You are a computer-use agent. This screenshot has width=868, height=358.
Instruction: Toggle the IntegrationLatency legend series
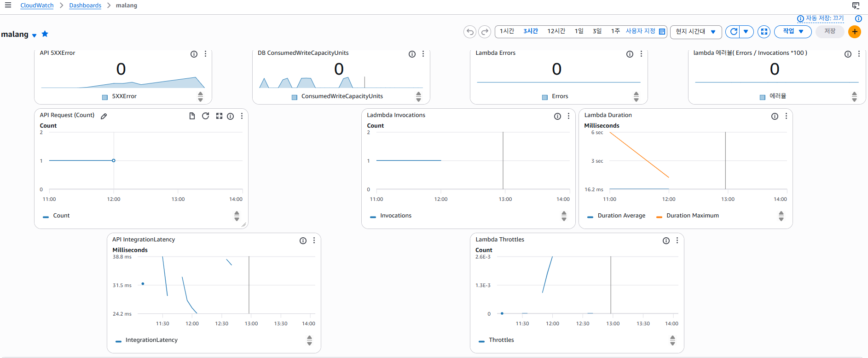146,340
